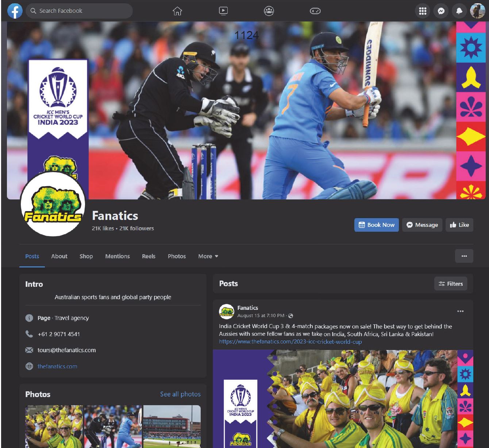
Task: Click the Message button
Action: [422, 225]
